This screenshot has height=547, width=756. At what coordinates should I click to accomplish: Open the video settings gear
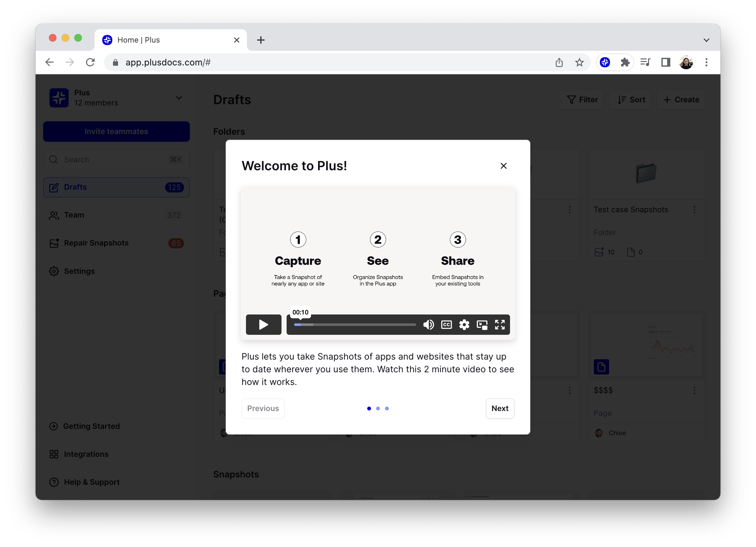[464, 325]
